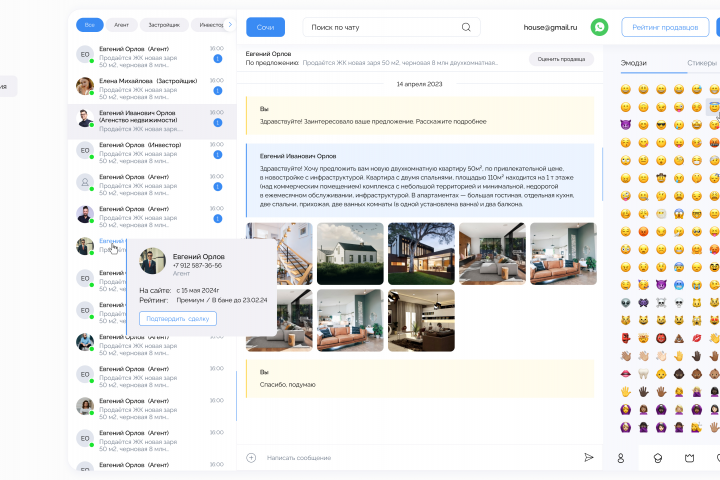Open the green WhatsApp icon
The height and width of the screenshot is (480, 720).
pos(599,27)
